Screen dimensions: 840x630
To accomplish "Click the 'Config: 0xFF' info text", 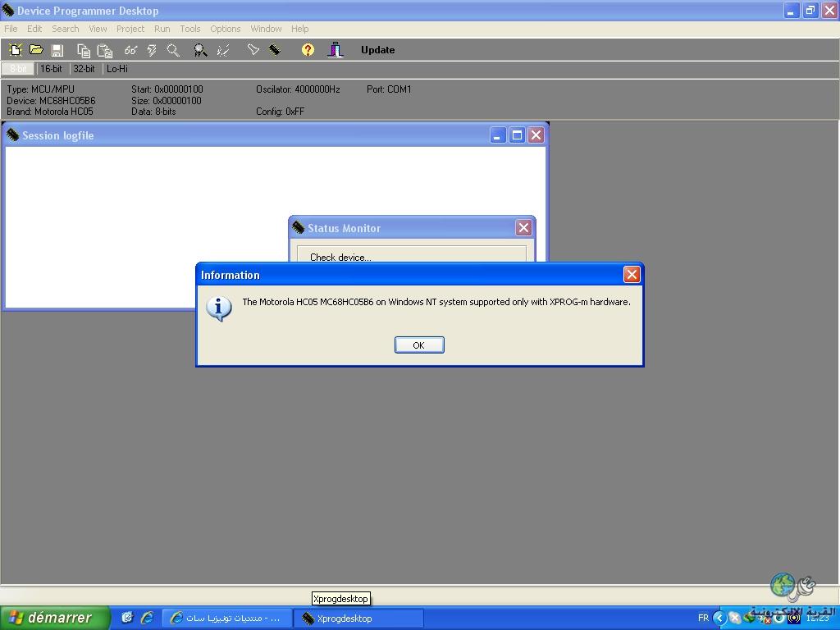I will 280,112.
